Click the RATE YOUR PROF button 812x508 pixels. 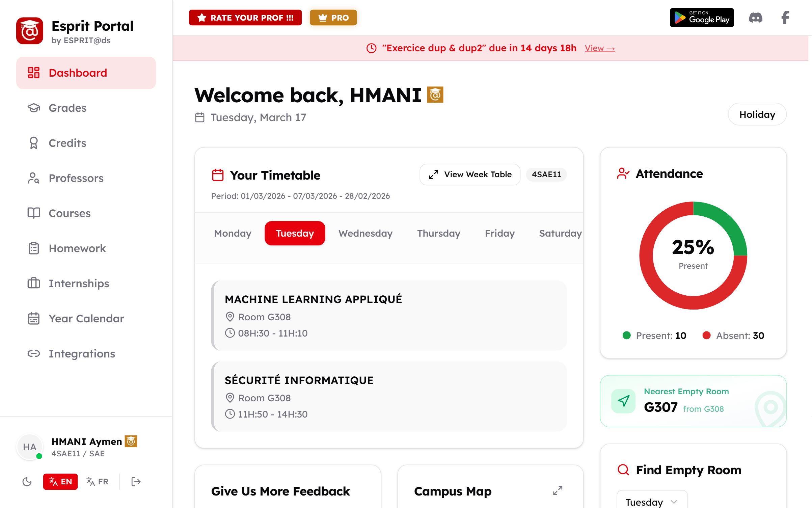245,18
